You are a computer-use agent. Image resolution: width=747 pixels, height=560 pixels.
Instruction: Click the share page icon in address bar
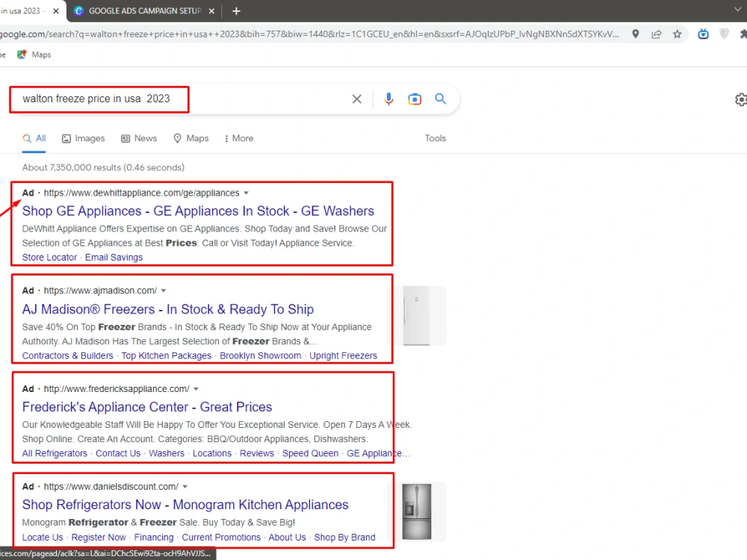(x=657, y=34)
